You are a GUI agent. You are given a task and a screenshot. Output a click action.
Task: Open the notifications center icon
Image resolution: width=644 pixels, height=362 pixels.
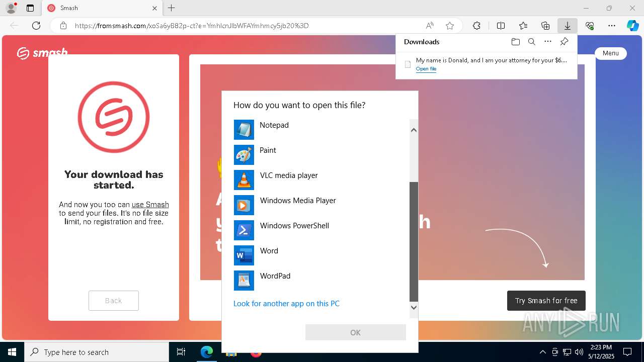coord(627,352)
